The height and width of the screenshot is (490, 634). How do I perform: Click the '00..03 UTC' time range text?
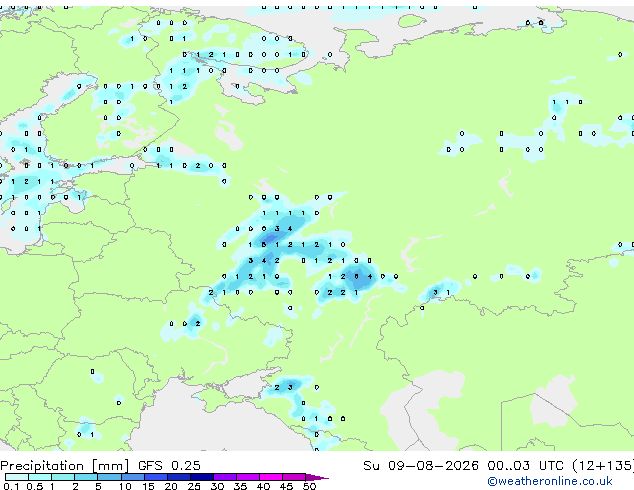[525, 466]
